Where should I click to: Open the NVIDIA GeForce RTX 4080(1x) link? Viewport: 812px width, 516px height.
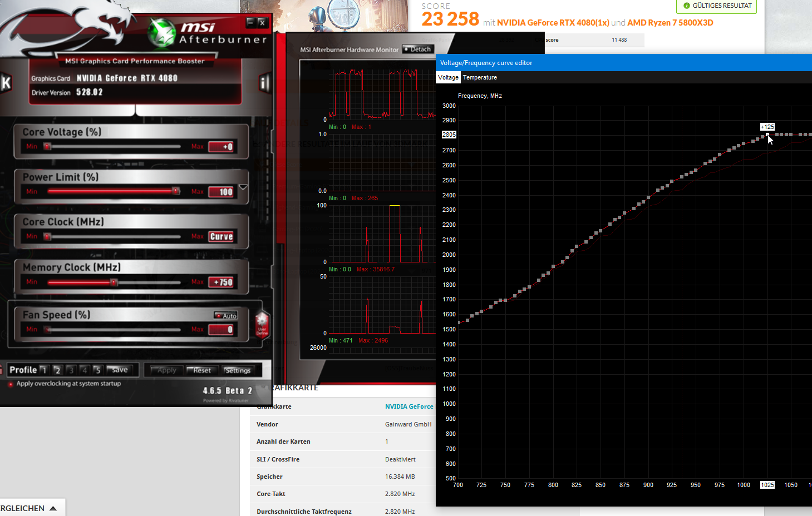pos(553,23)
